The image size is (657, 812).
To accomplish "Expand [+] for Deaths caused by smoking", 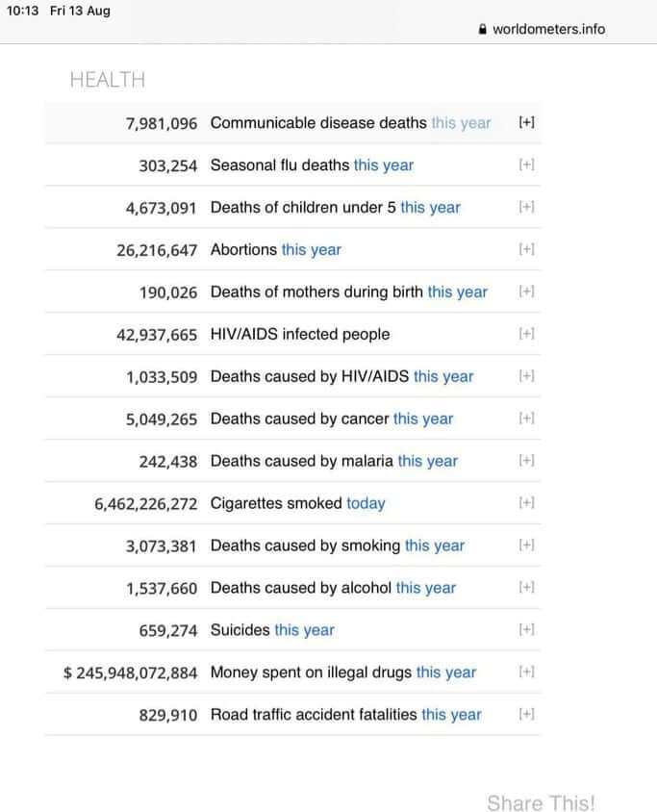I will [x=526, y=546].
